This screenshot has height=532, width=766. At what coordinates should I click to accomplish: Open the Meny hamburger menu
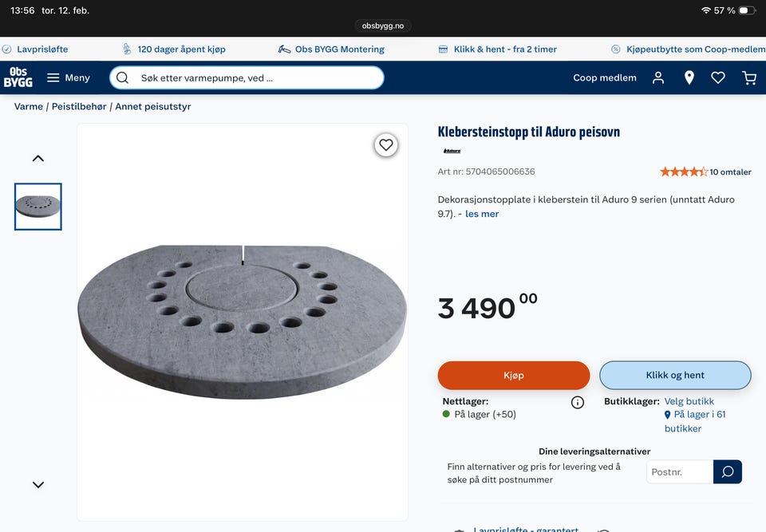pyautogui.click(x=68, y=77)
